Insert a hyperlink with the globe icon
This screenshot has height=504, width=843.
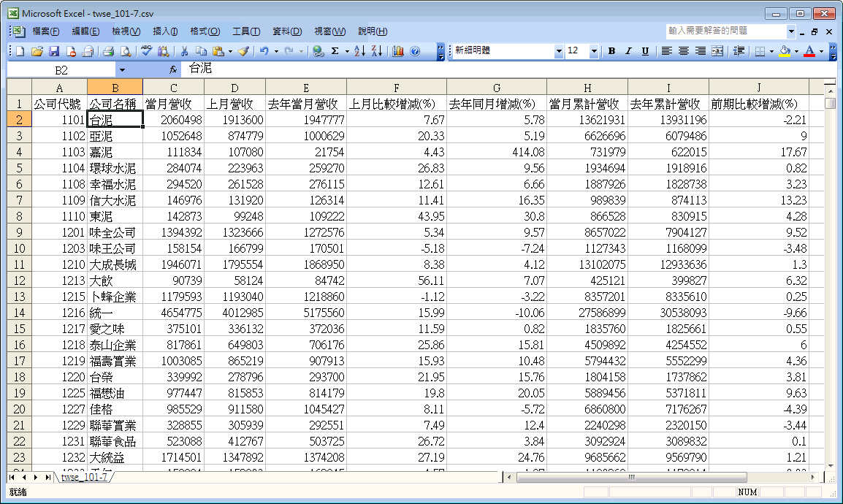318,51
